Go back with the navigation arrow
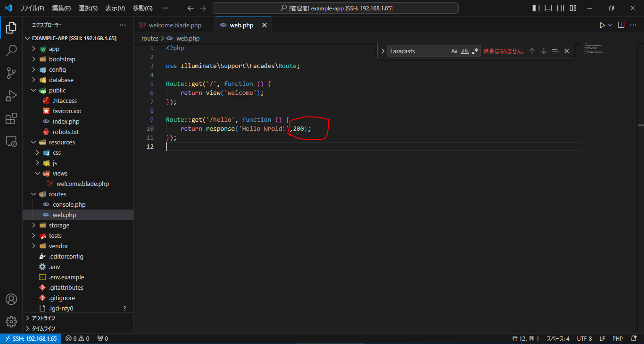 click(x=190, y=8)
